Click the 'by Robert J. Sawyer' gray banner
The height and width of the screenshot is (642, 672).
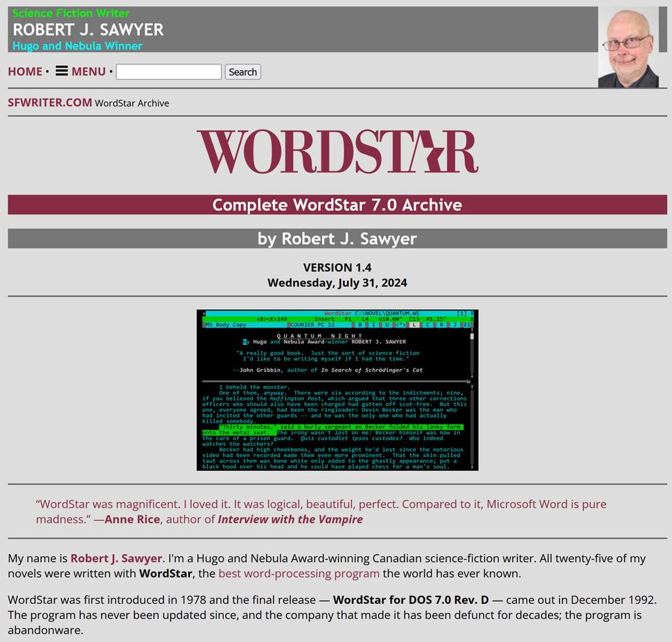pyautogui.click(x=337, y=238)
